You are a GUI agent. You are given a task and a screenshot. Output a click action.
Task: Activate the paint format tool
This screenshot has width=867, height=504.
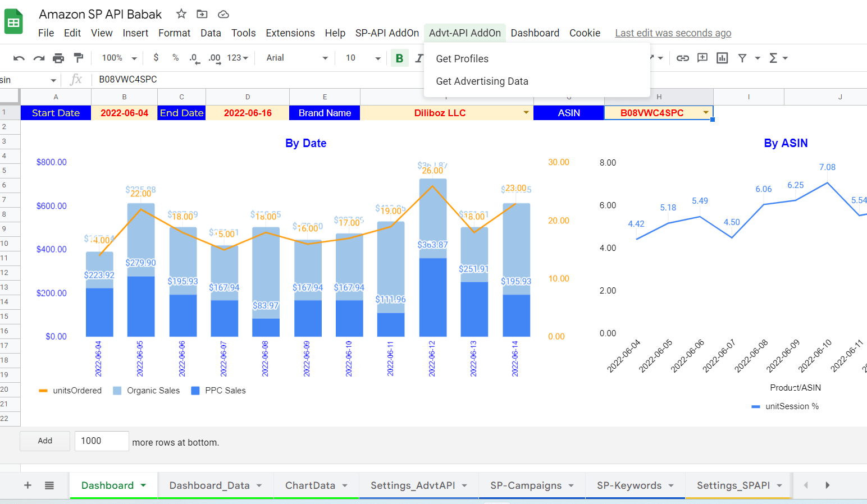(79, 58)
